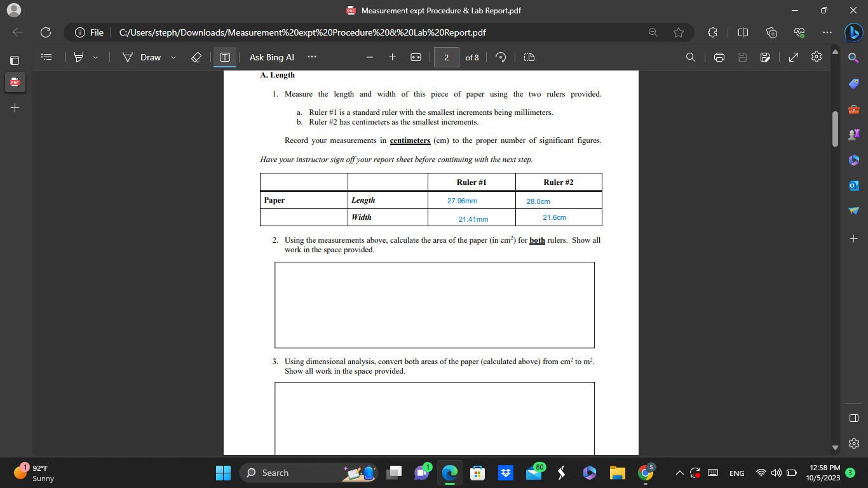Toggle fit to width
The height and width of the screenshot is (488, 868).
pyautogui.click(x=416, y=57)
